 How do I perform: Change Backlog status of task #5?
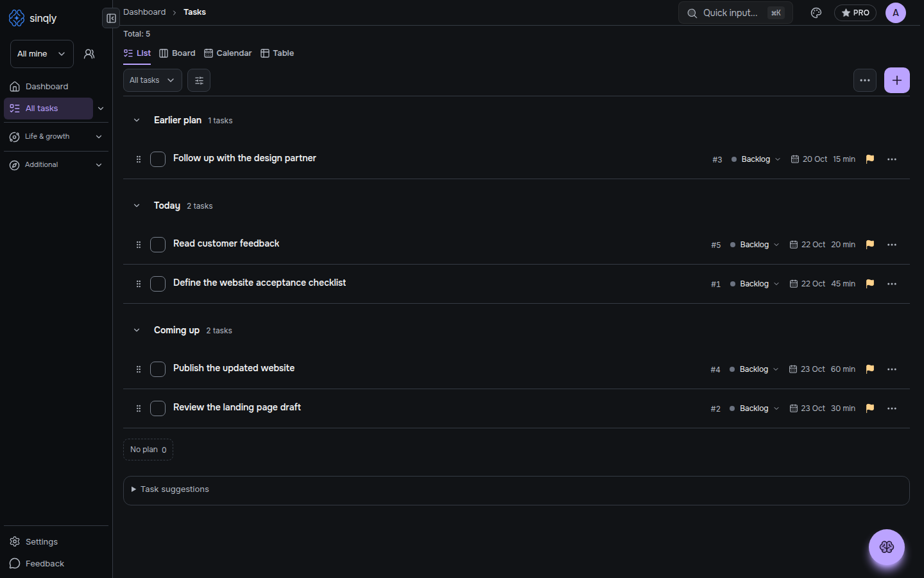coord(755,245)
